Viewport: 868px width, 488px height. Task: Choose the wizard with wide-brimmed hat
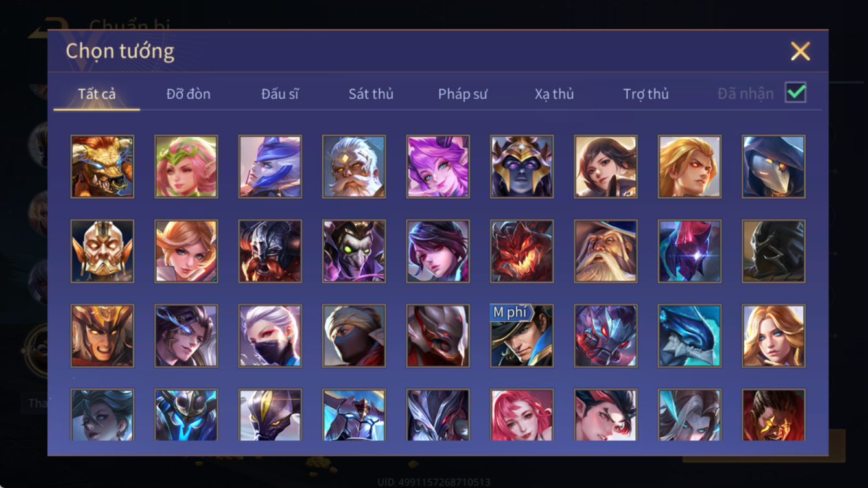(x=606, y=251)
